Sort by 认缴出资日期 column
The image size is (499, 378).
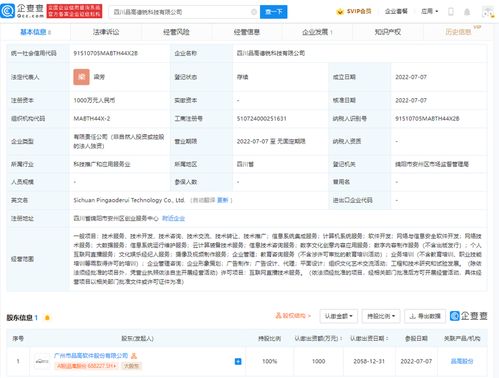coord(369,339)
